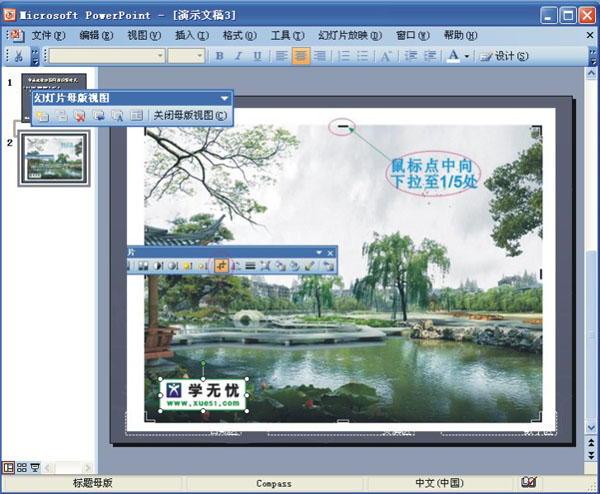Click Recolor Picture icon
The height and width of the screenshot is (494, 600).
click(x=280, y=266)
